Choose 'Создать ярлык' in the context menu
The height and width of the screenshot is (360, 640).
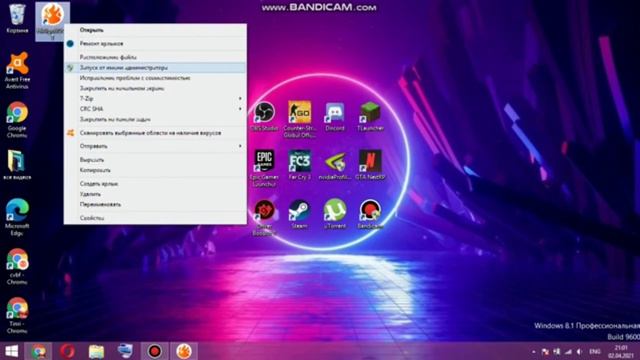tap(155, 184)
